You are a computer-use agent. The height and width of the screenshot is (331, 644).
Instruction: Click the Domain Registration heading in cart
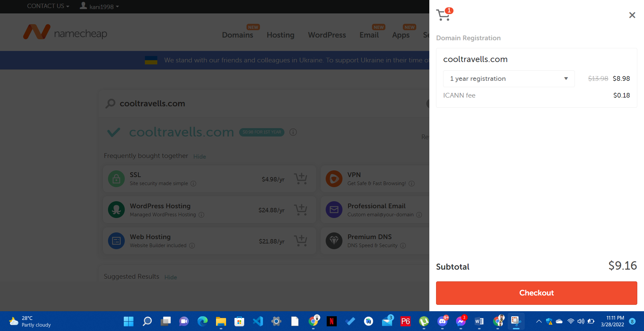point(468,38)
